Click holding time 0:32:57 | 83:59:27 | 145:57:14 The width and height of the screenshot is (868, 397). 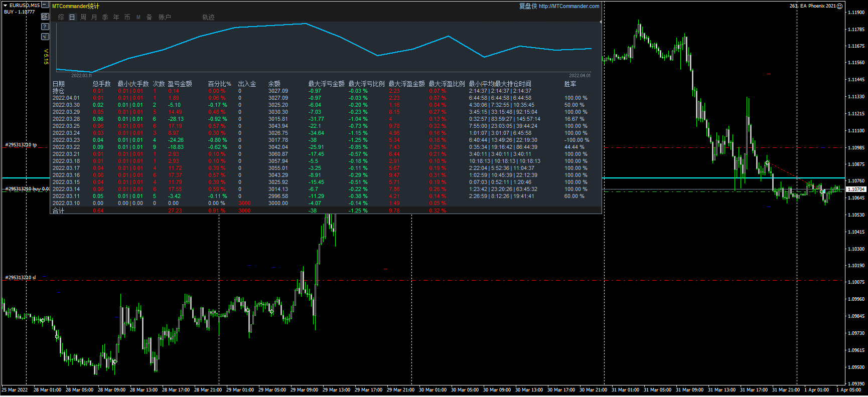(505, 119)
